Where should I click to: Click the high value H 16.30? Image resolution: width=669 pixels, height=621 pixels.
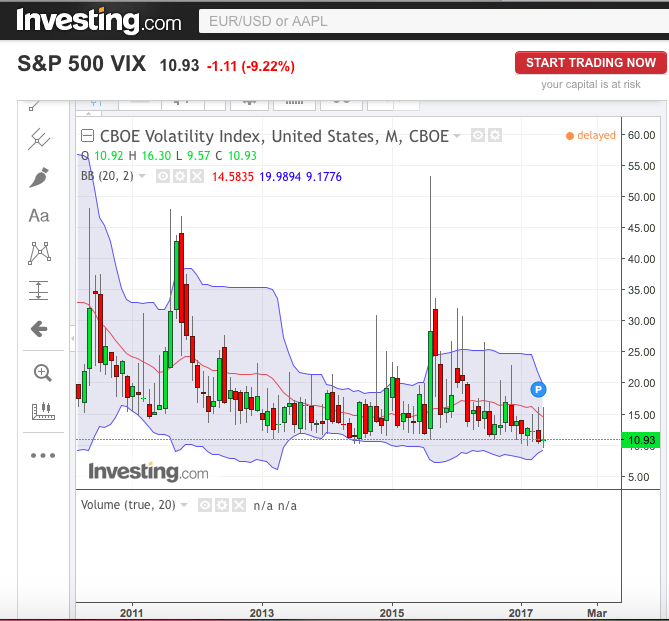click(x=150, y=156)
